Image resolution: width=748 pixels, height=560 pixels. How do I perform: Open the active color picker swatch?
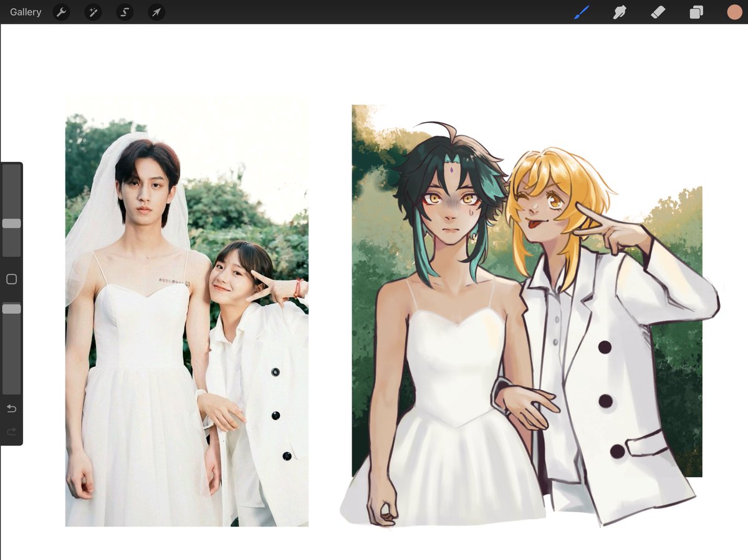[734, 12]
